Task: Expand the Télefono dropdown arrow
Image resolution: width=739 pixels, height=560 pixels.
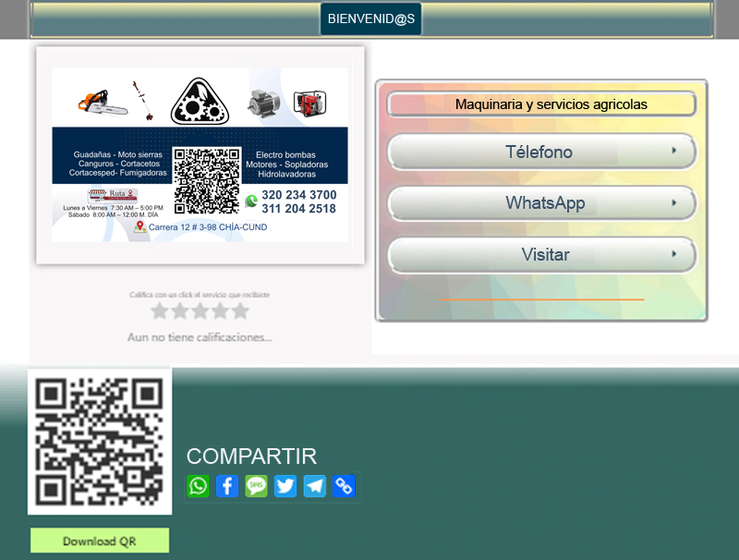Action: 674,150
